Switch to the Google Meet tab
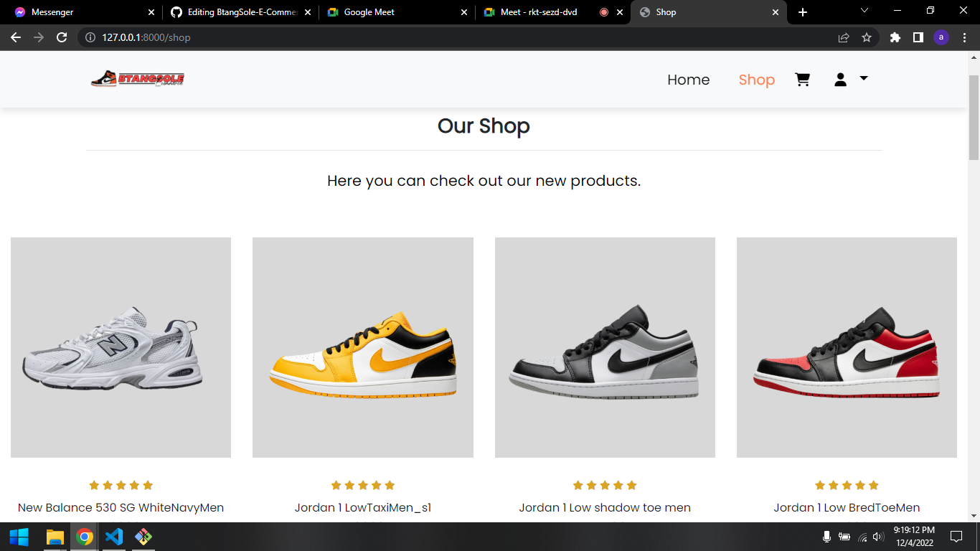The width and height of the screenshot is (980, 551). [x=396, y=12]
